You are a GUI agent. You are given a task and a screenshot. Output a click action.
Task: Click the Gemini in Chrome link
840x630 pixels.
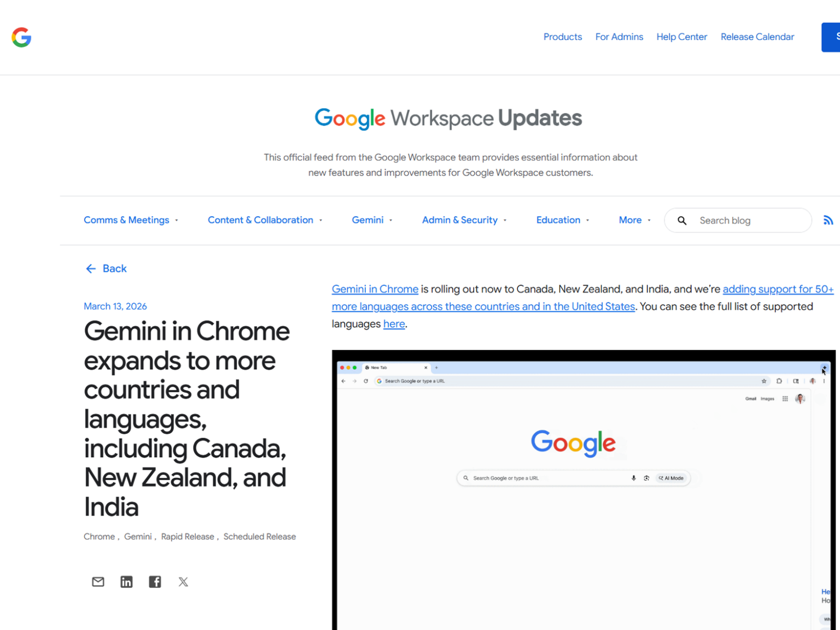click(375, 289)
